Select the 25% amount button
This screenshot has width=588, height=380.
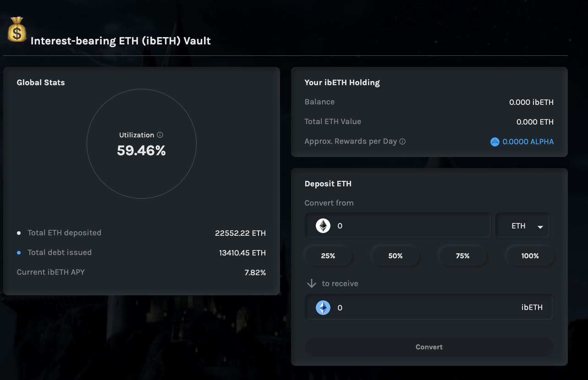(x=328, y=256)
